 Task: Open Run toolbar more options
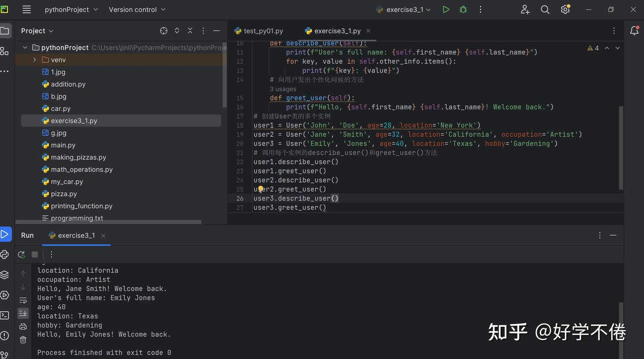point(51,254)
